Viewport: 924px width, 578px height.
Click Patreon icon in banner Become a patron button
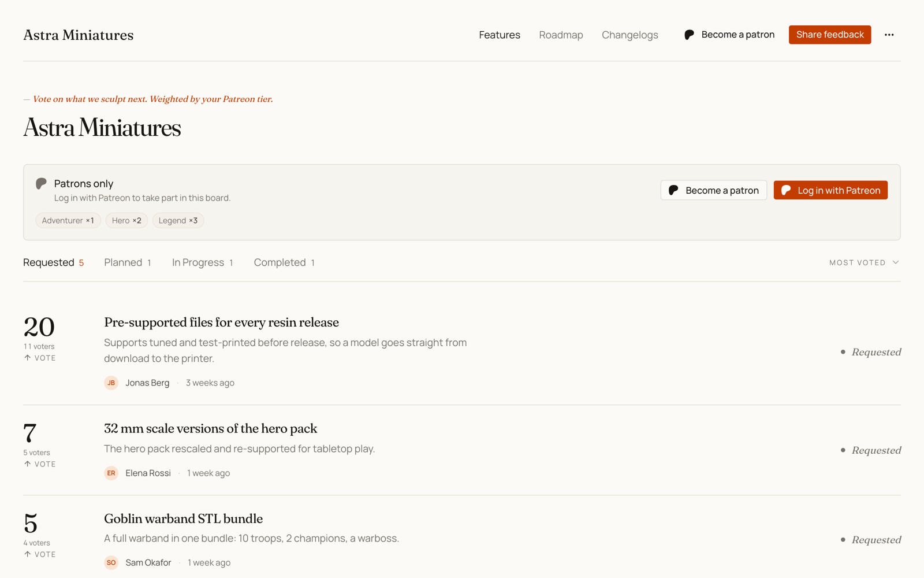pos(673,190)
